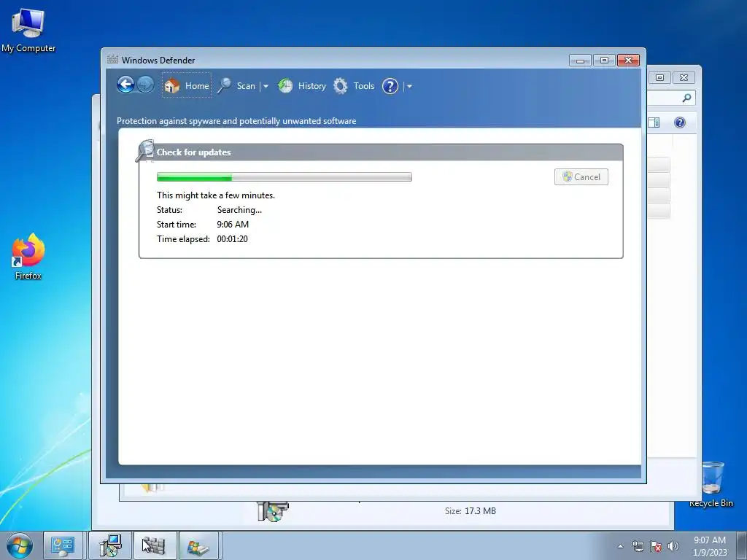Open the Tools gear menu

pyautogui.click(x=354, y=86)
